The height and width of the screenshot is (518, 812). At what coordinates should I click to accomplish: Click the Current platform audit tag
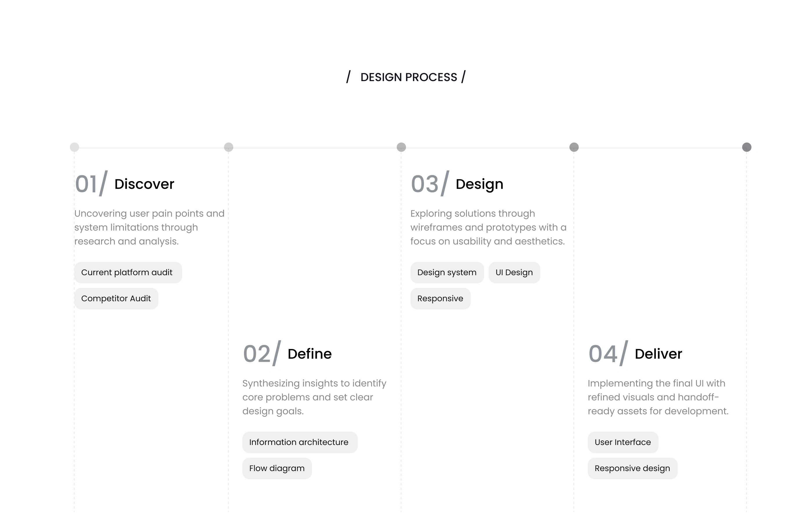click(x=128, y=272)
